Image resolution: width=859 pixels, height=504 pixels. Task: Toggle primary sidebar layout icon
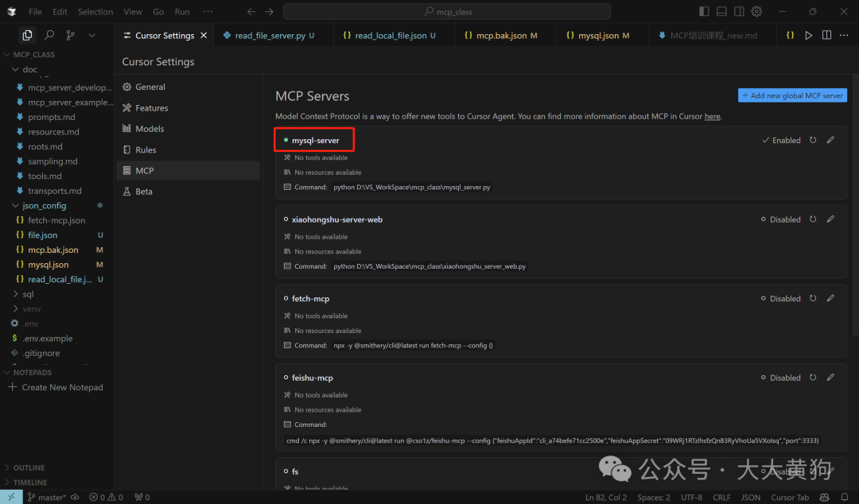tap(705, 11)
